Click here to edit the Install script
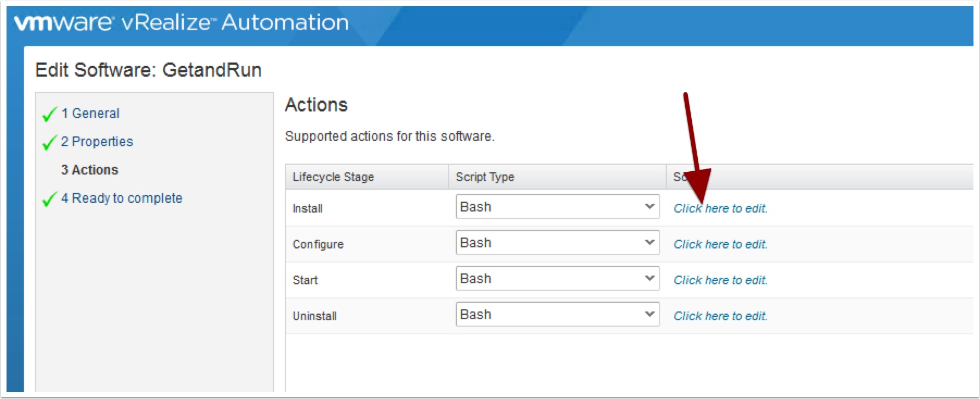980x399 pixels. 720,209
